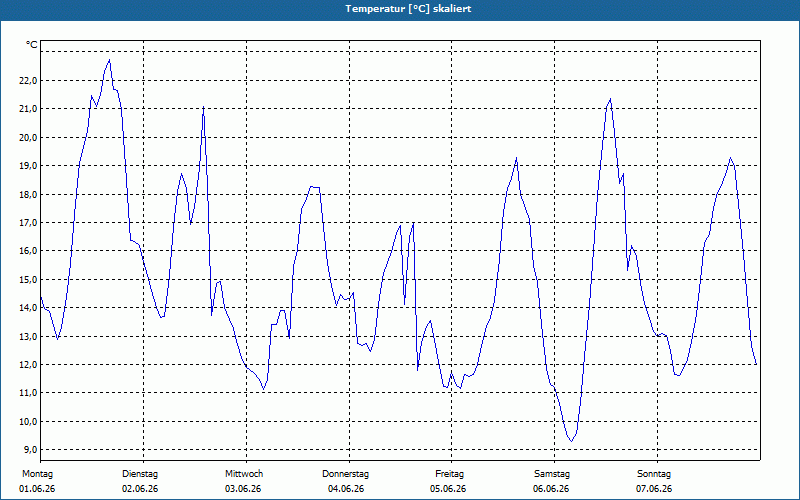
Task: Click the Montag day label
Action: [x=37, y=474]
